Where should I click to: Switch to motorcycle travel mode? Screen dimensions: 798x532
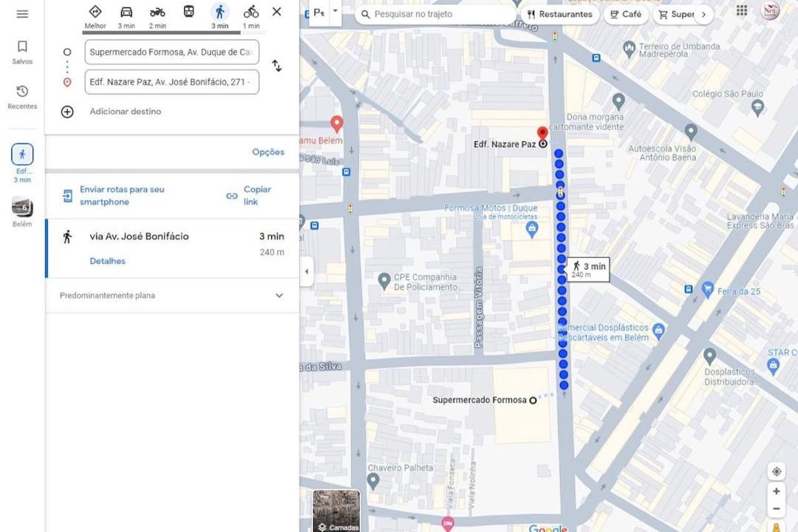tap(157, 17)
